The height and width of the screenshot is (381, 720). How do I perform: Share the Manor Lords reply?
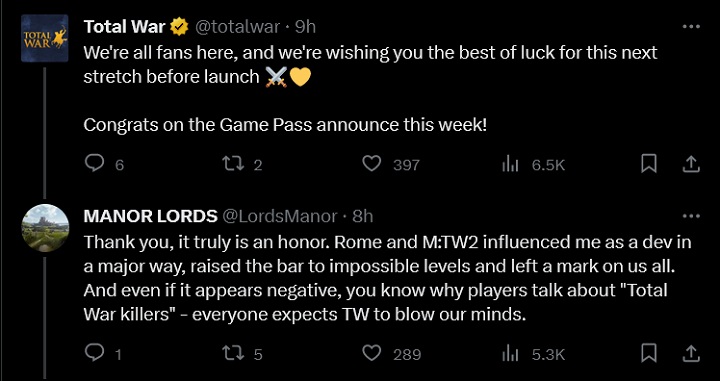coord(691,353)
